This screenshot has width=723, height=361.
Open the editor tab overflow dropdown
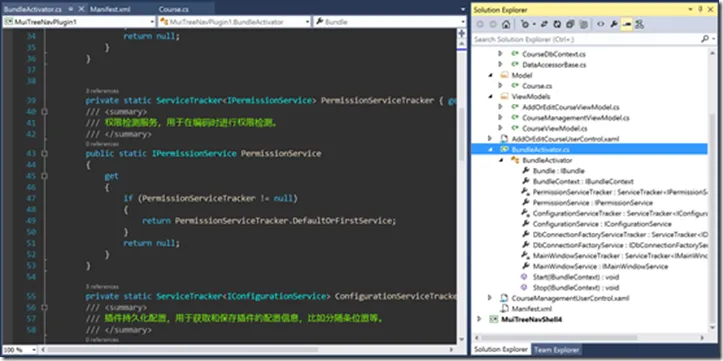point(463,9)
